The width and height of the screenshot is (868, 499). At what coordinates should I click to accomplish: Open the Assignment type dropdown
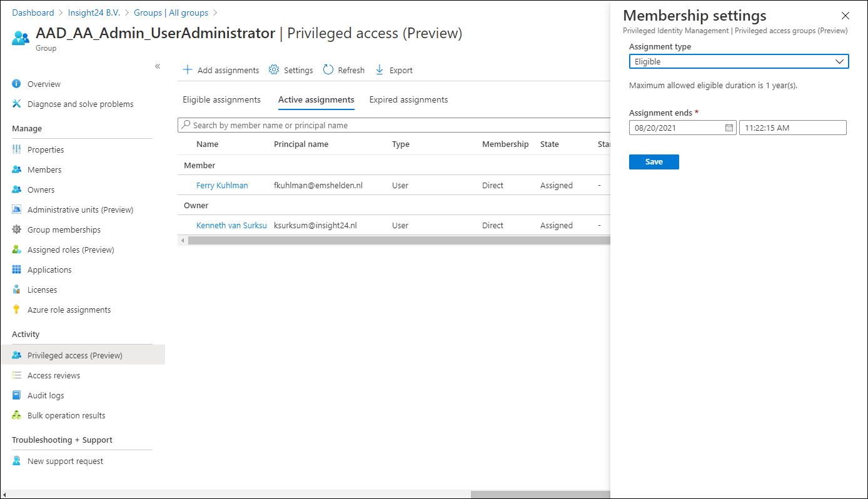[x=739, y=61]
